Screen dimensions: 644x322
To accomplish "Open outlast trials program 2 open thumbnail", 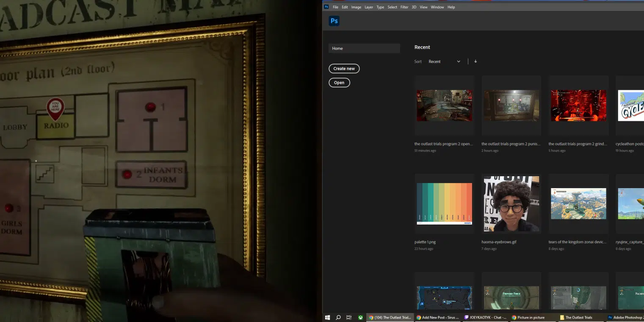I will point(445,105).
